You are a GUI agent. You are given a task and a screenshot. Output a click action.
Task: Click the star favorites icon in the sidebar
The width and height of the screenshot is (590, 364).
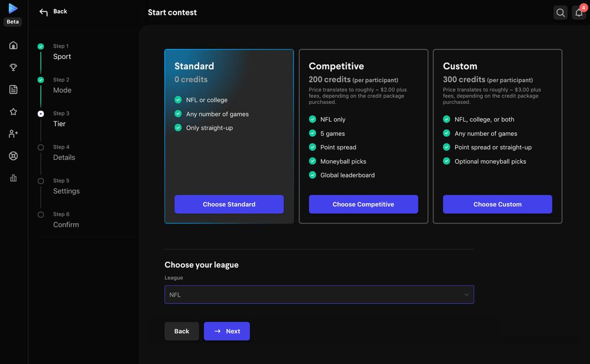[x=12, y=110]
